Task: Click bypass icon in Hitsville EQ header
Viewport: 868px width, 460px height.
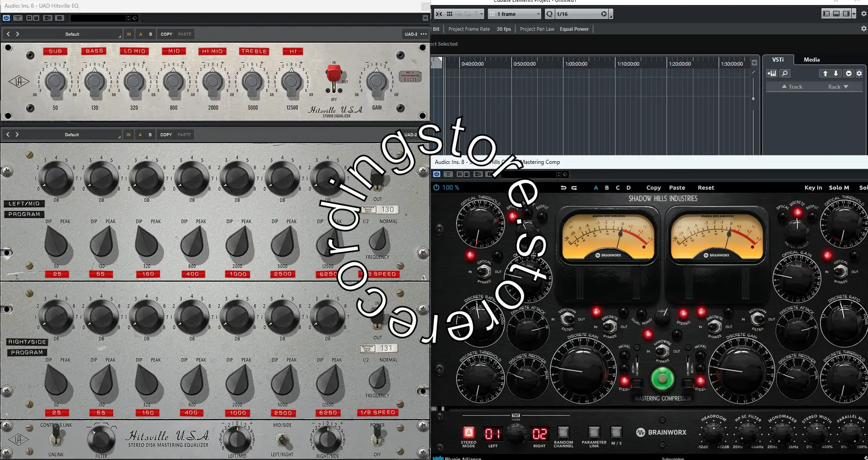Action: coord(18,18)
